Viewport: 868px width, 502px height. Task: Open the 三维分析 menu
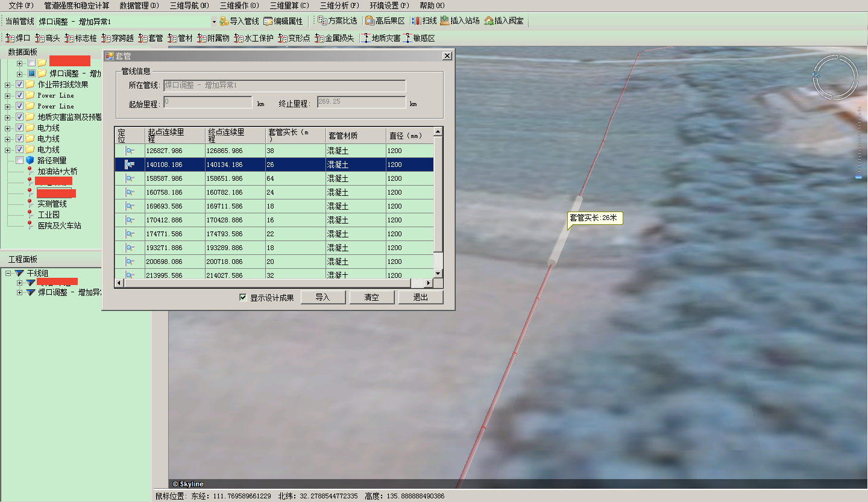(x=339, y=5)
